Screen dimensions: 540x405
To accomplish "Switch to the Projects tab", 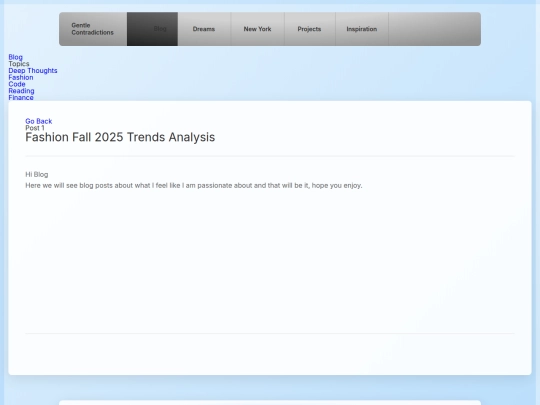I will coord(309,29).
